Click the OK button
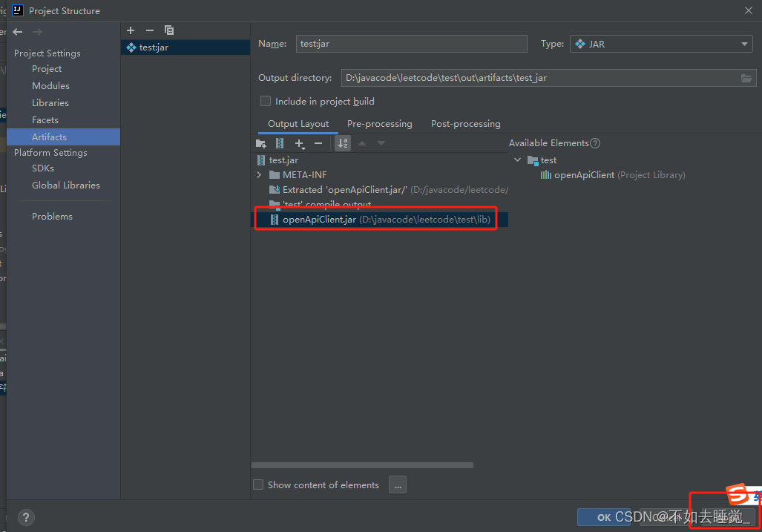This screenshot has width=762, height=532. [605, 517]
